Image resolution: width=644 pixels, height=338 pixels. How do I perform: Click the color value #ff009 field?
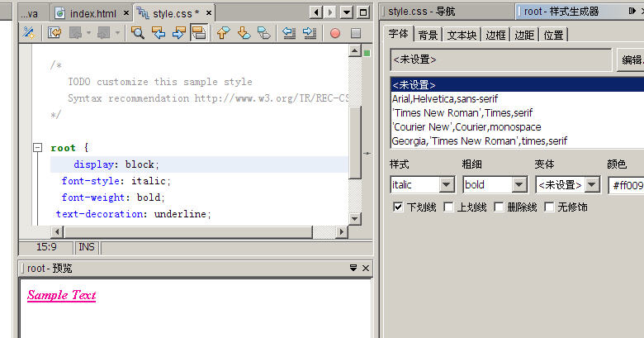[x=627, y=185]
